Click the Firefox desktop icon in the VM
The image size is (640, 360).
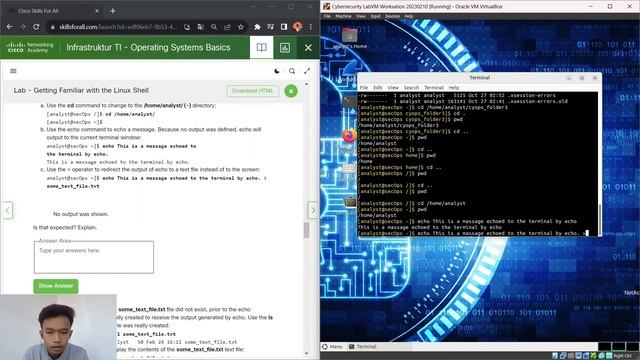349,135
